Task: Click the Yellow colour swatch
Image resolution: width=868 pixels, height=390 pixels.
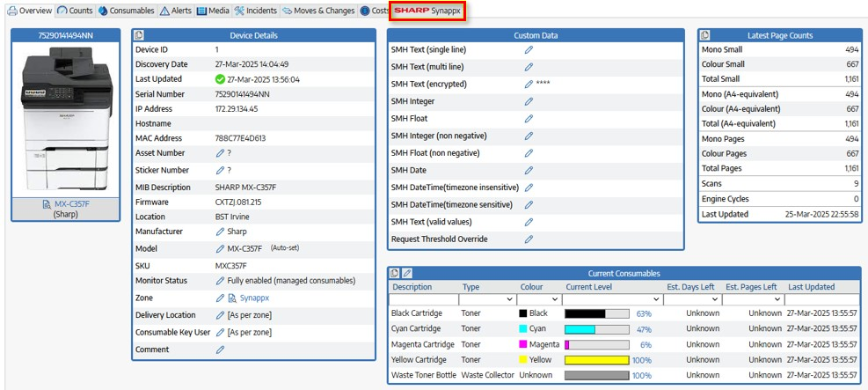Action: pos(522,359)
